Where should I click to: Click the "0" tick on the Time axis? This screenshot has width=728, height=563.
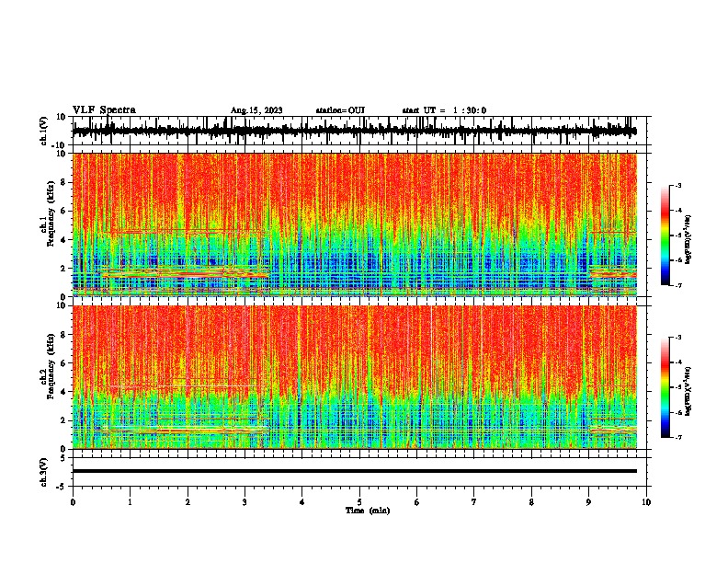tap(73, 502)
